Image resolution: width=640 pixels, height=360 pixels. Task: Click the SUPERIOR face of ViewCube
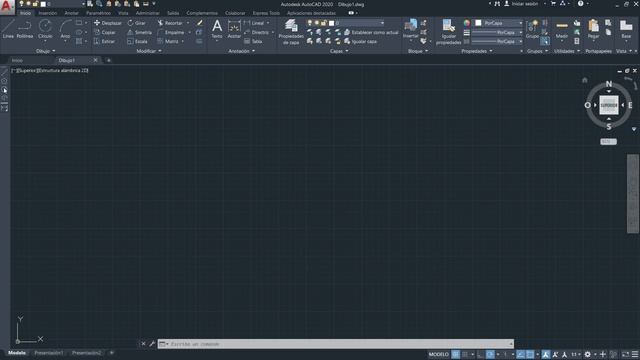click(x=609, y=105)
